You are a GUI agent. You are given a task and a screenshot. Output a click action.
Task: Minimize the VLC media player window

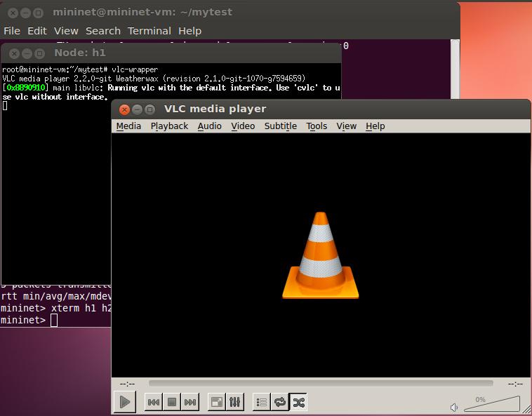click(137, 109)
